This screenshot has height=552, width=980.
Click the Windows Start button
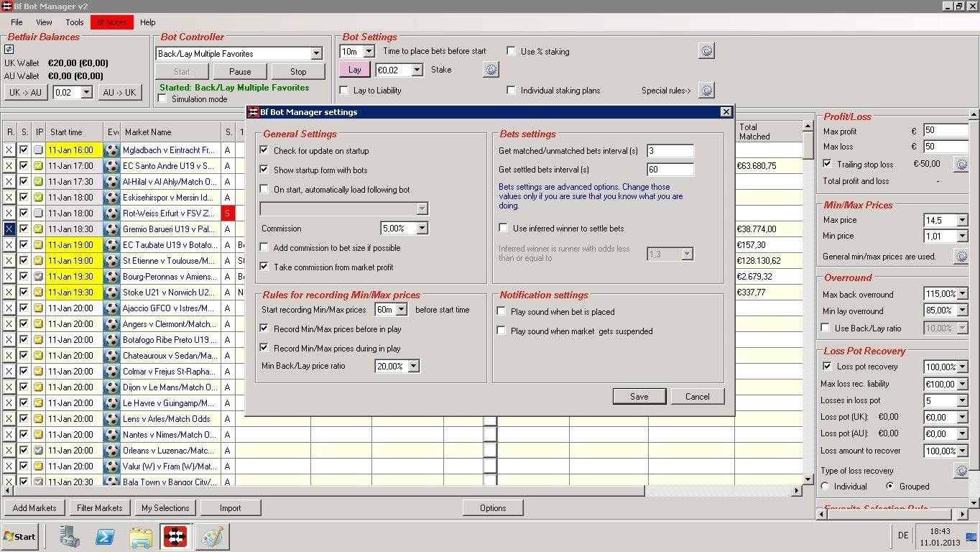click(19, 536)
